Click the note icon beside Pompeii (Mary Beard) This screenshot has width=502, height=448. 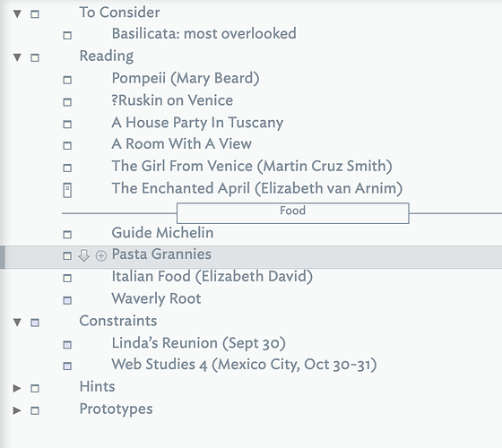coord(67,80)
